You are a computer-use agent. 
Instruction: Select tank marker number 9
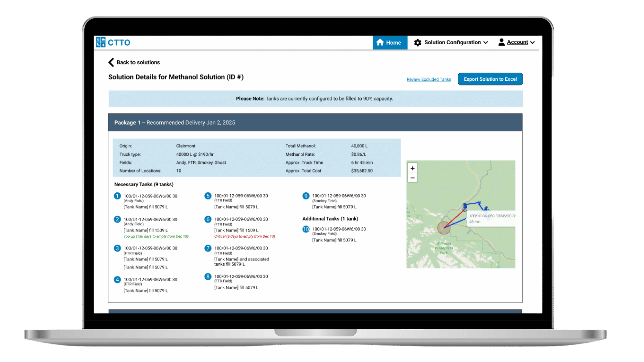pyautogui.click(x=306, y=196)
